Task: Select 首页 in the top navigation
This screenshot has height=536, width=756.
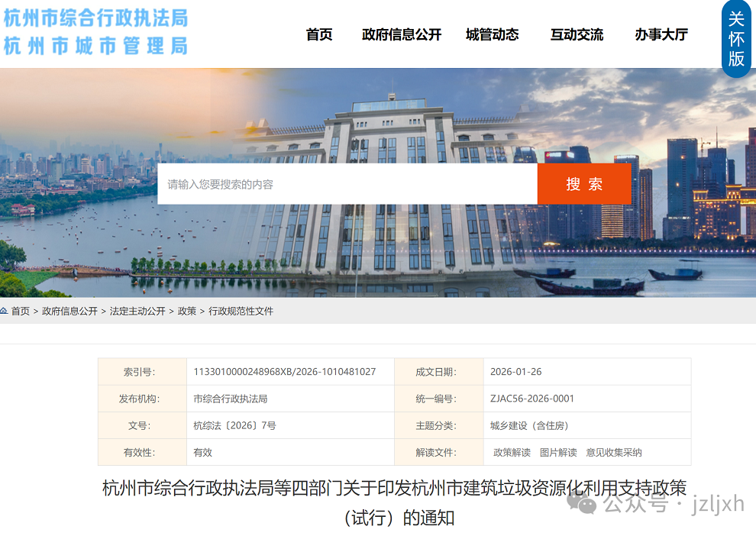Action: coord(318,34)
